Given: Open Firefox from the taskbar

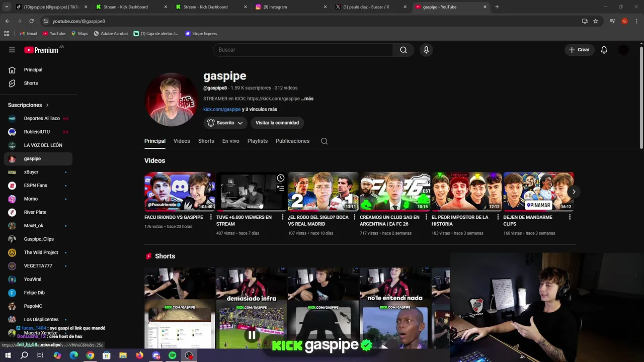Looking at the screenshot, I should [139, 355].
